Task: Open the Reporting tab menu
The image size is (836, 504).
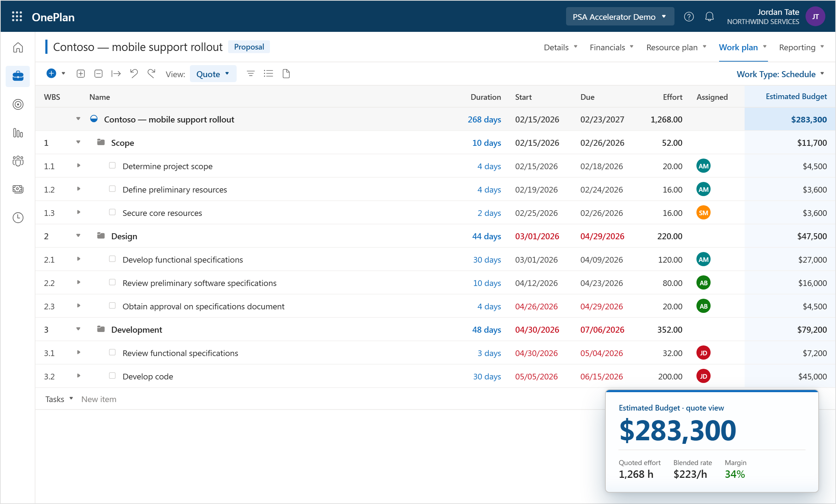Action: 801,47
